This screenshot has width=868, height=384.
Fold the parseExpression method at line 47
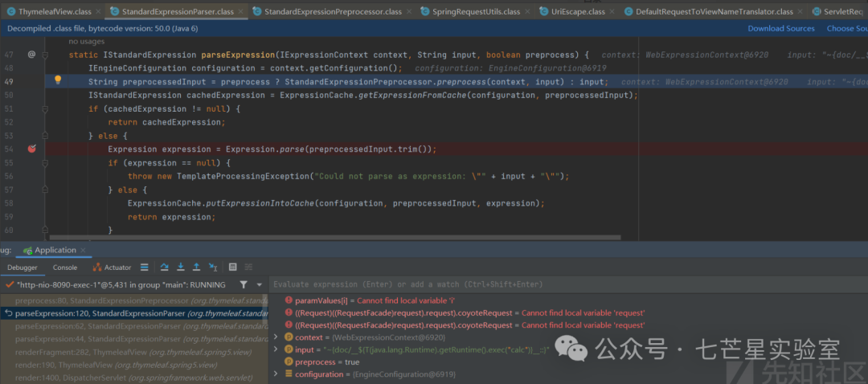coord(45,55)
